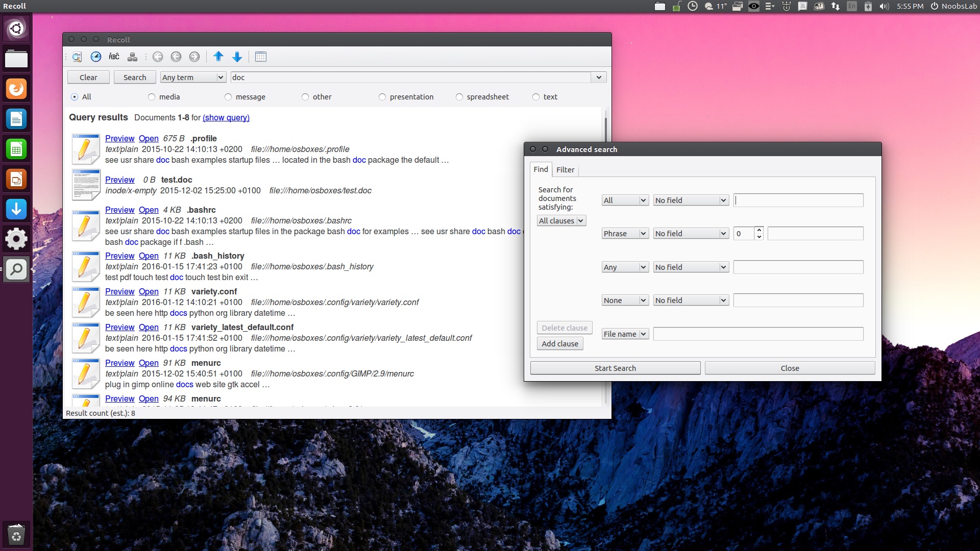Click Start Search in Advanced search
Viewport: 980px width, 551px height.
616,368
